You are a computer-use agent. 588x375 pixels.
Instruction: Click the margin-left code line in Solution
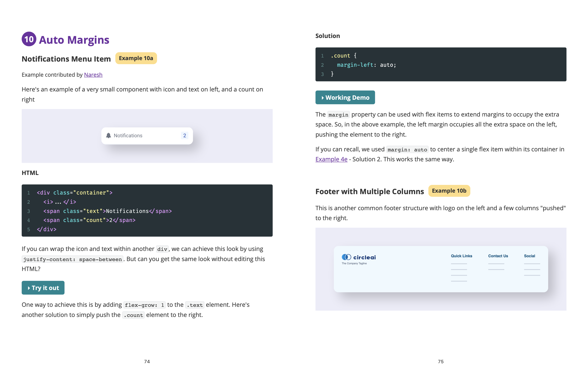click(366, 65)
